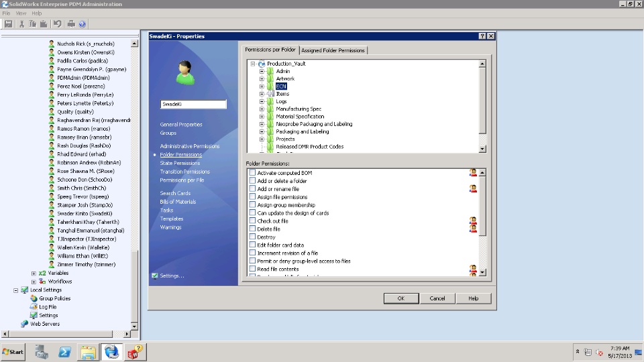Switch to Assigned Folder Permissions tab

pyautogui.click(x=333, y=50)
